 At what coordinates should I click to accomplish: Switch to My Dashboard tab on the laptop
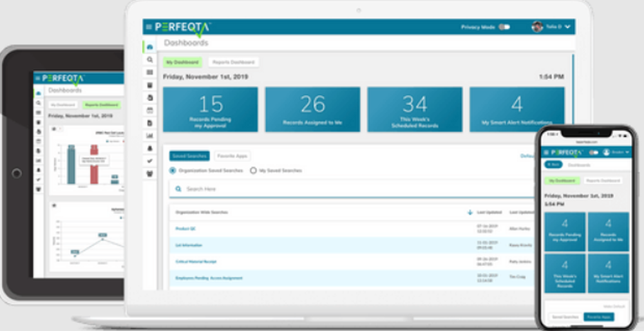pos(182,62)
